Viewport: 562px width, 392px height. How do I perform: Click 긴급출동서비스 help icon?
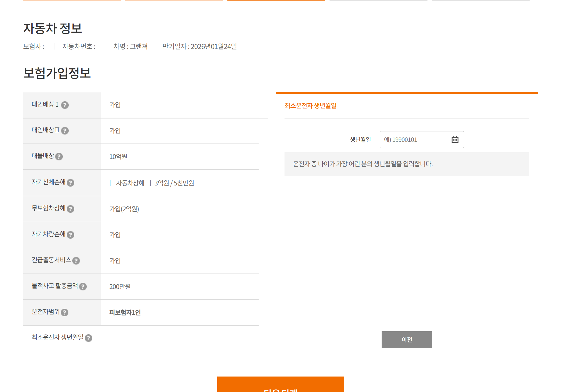76,261
